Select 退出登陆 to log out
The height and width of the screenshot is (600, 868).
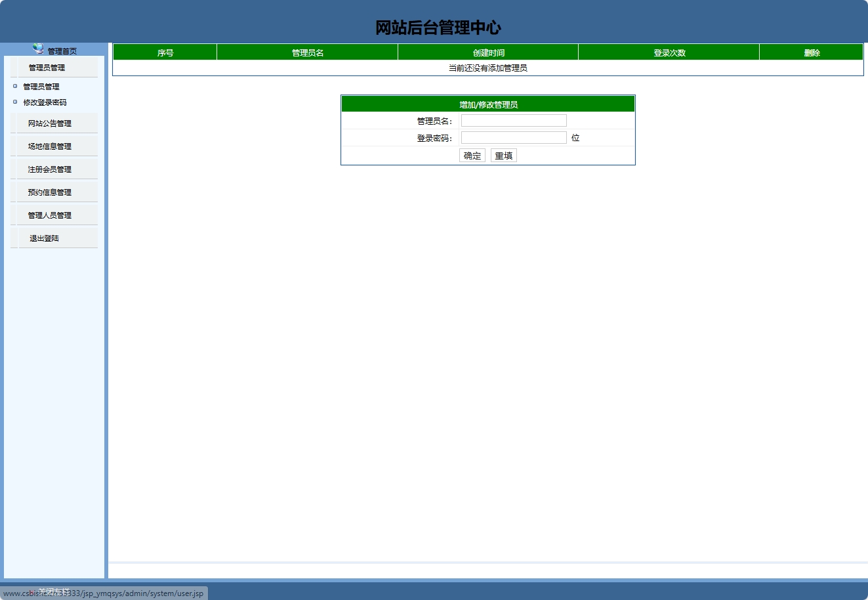(43, 238)
